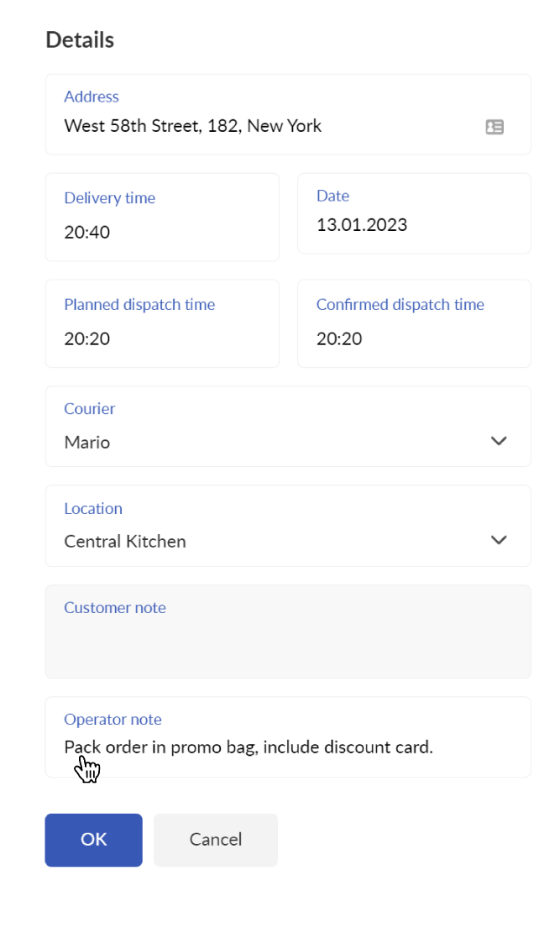
Task: Expand the Courier dropdown chevron
Action: pyautogui.click(x=499, y=441)
